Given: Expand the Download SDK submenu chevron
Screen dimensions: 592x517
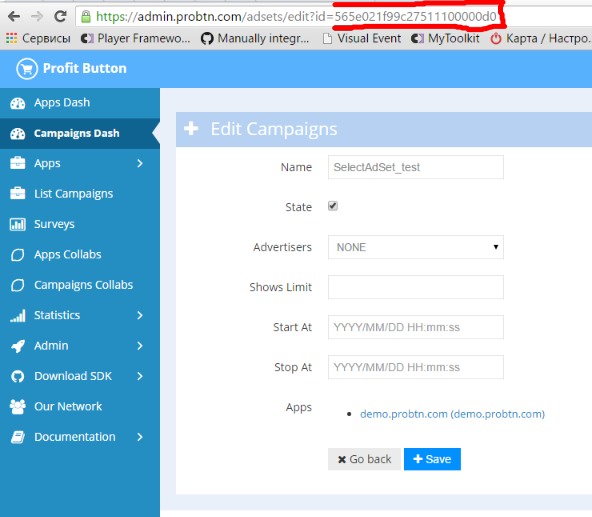Looking at the screenshot, I should click(140, 376).
